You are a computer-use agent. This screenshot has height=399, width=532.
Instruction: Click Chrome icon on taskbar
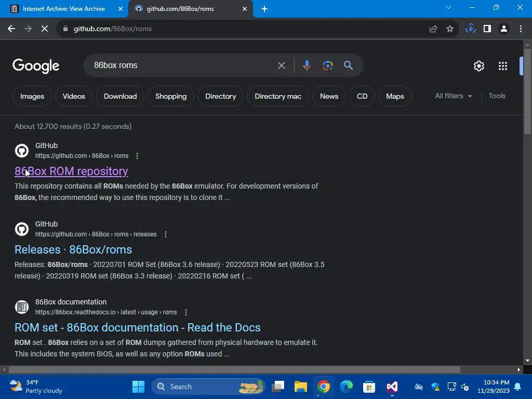[324, 387]
